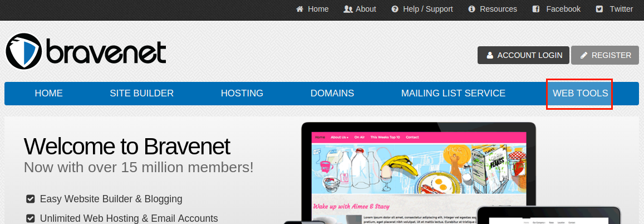
Task: Click the ACCOUNT LOGIN button
Action: [523, 55]
